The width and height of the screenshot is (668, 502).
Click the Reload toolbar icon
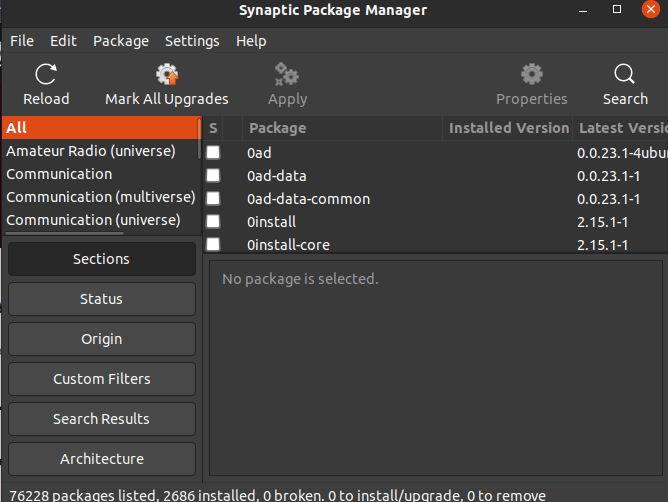point(46,75)
